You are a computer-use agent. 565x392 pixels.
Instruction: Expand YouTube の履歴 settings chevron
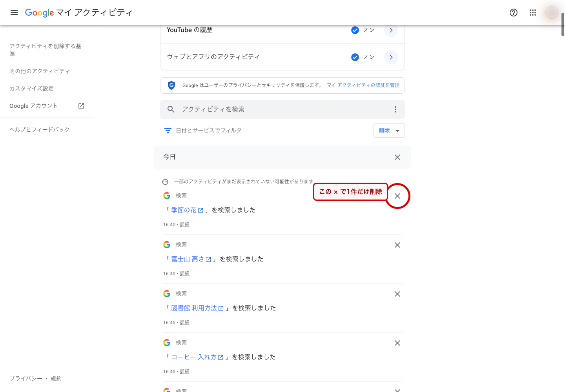pos(391,30)
